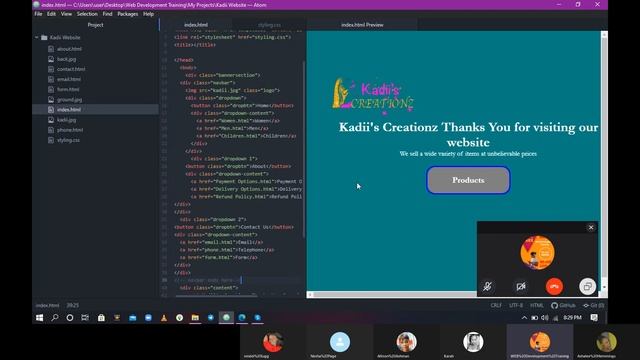This screenshot has width=640, height=360.
Task: Select the Karah participant tile
Action: [x=473, y=342]
